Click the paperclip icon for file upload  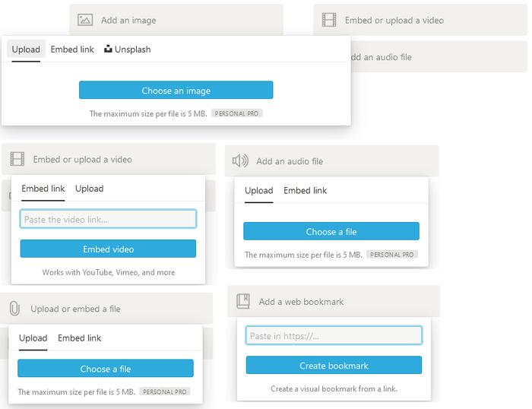14,309
